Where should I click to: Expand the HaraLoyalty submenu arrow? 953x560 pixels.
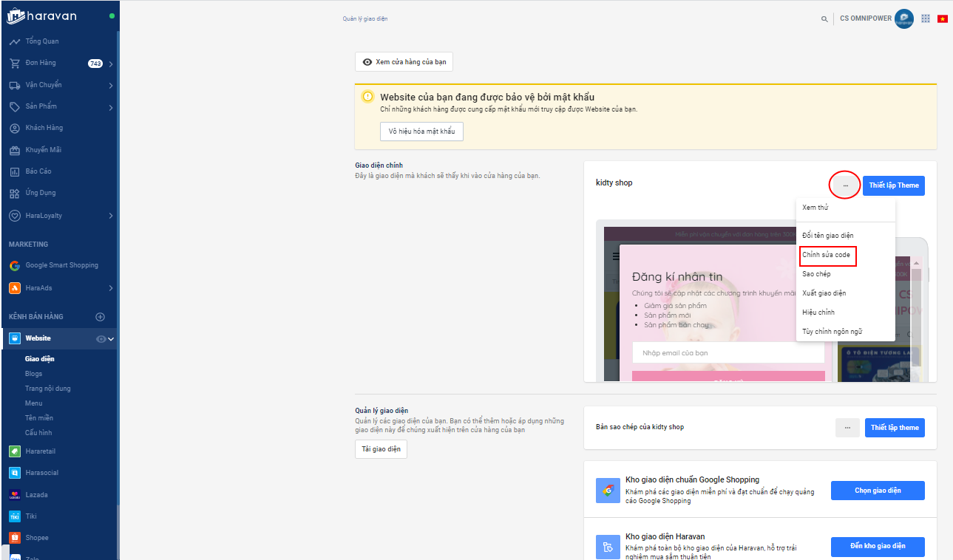click(111, 216)
